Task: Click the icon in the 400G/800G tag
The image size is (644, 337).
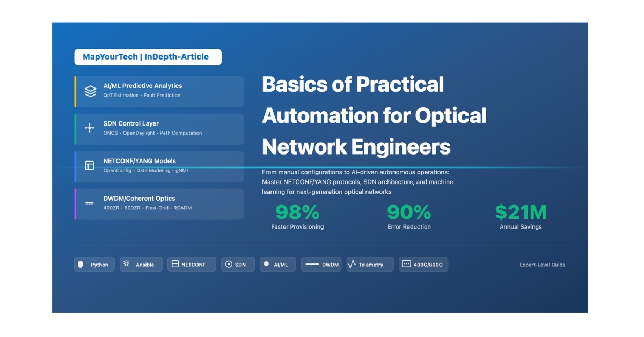Action: pyautogui.click(x=406, y=264)
